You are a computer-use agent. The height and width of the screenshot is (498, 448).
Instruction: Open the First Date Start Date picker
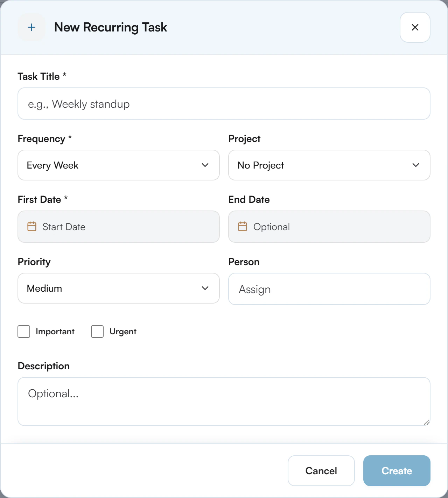(119, 227)
